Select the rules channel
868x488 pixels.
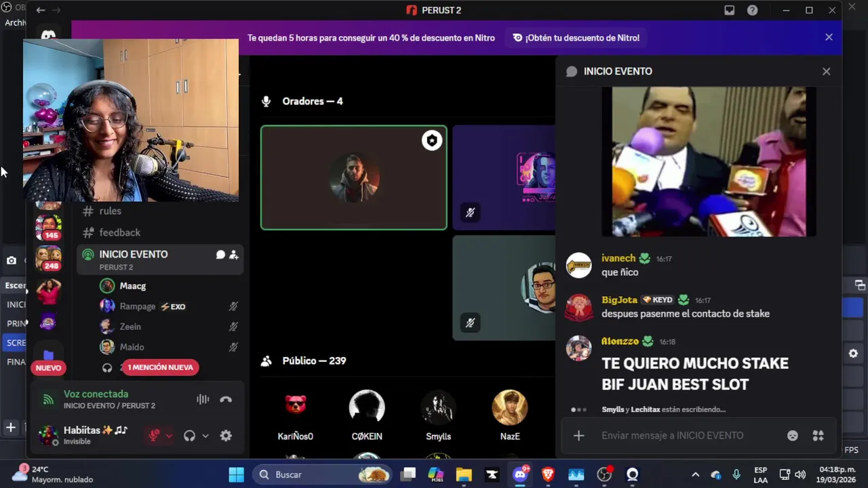pos(110,211)
